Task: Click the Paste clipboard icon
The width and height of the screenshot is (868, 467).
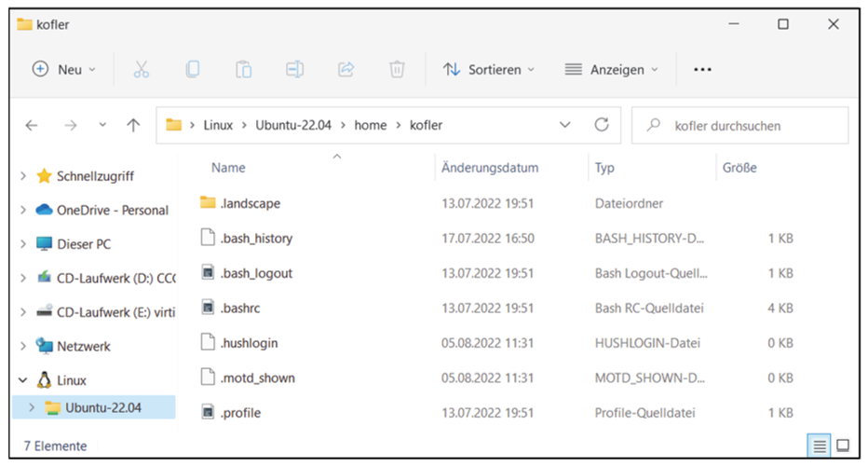Action: (243, 70)
